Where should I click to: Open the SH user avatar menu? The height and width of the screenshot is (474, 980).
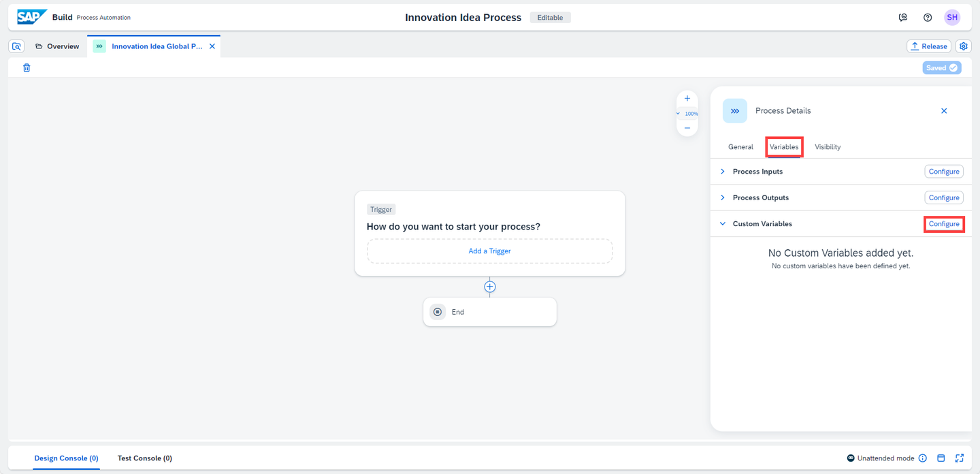952,17
